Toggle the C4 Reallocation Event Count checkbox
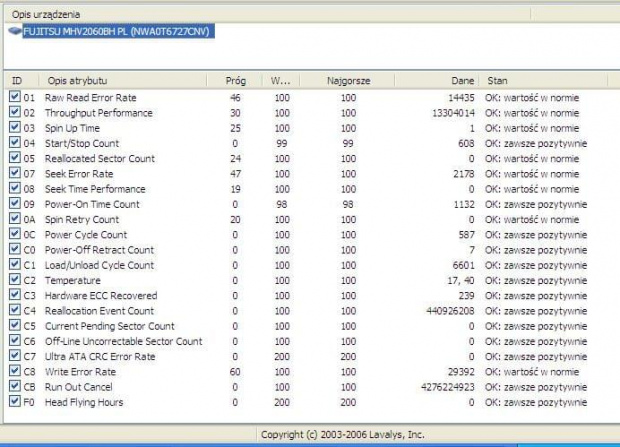This screenshot has width=620, height=447. coord(15,310)
